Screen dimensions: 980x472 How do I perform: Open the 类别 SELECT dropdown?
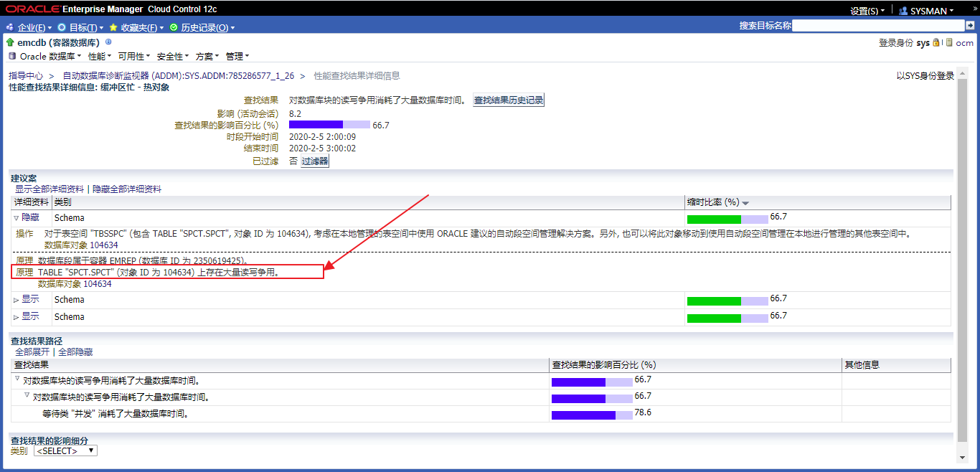coord(65,451)
